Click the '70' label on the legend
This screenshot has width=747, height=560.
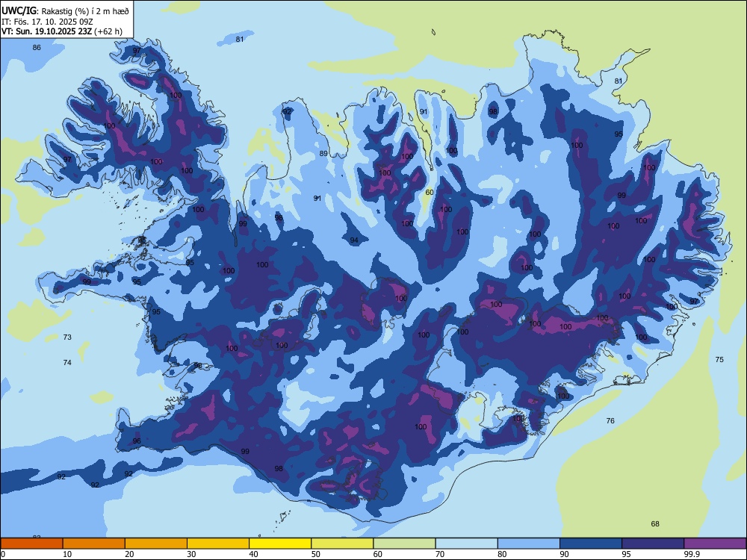tap(440, 554)
